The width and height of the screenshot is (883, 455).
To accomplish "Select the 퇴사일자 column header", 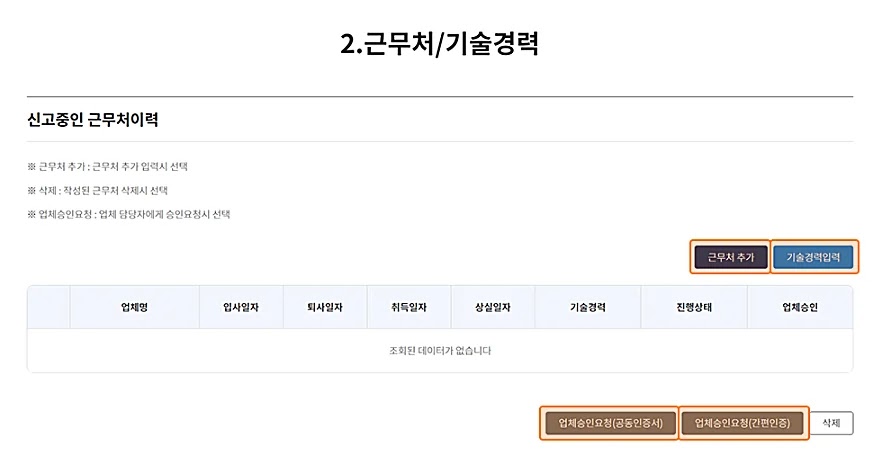I will point(325,307).
